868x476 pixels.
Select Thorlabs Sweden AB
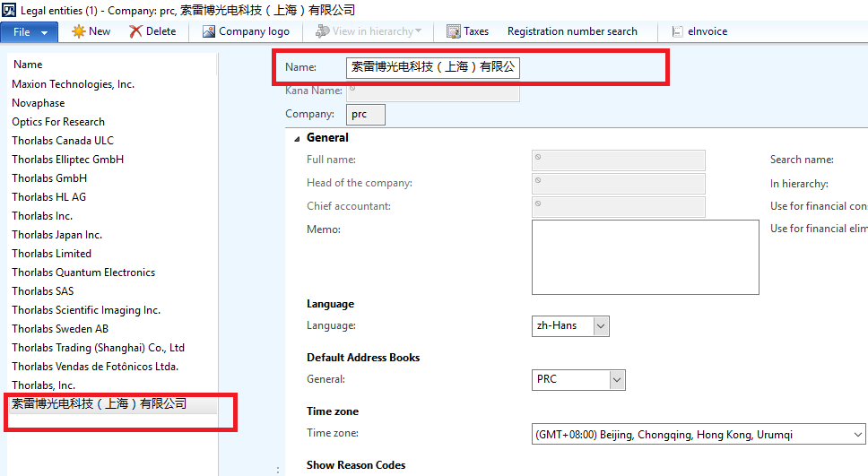60,329
